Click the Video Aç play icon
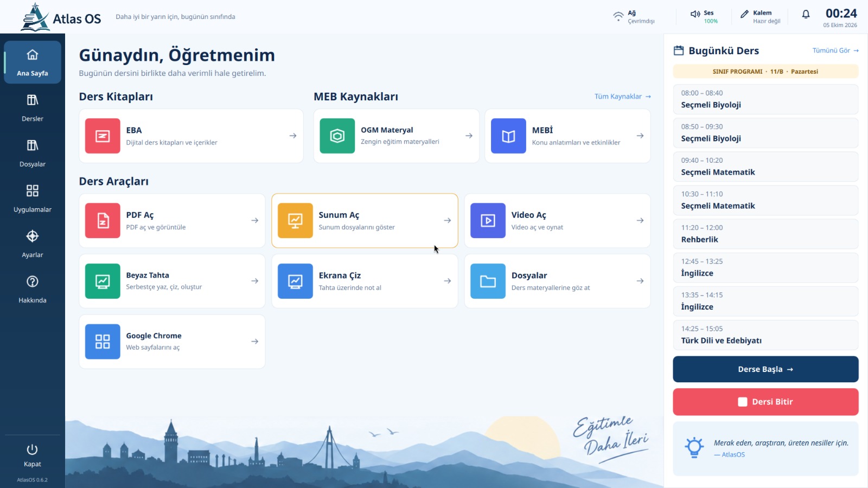Screen dimensions: 868x488 click(x=488, y=221)
